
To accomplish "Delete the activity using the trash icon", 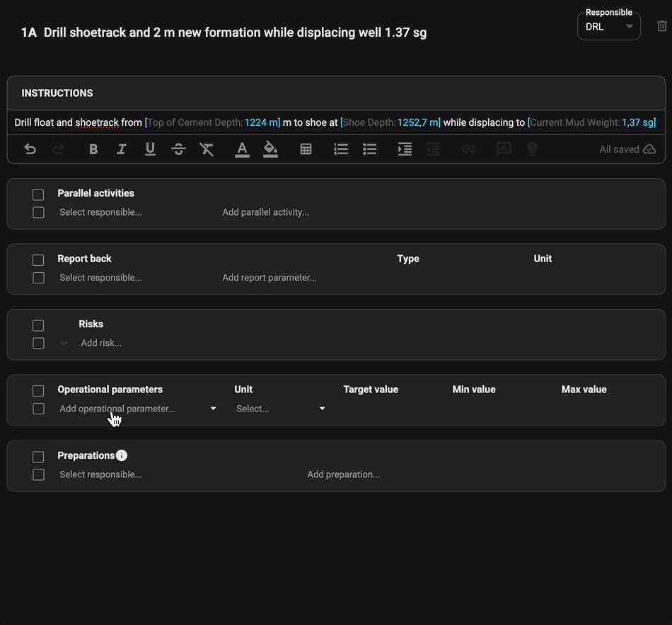I will point(663,25).
